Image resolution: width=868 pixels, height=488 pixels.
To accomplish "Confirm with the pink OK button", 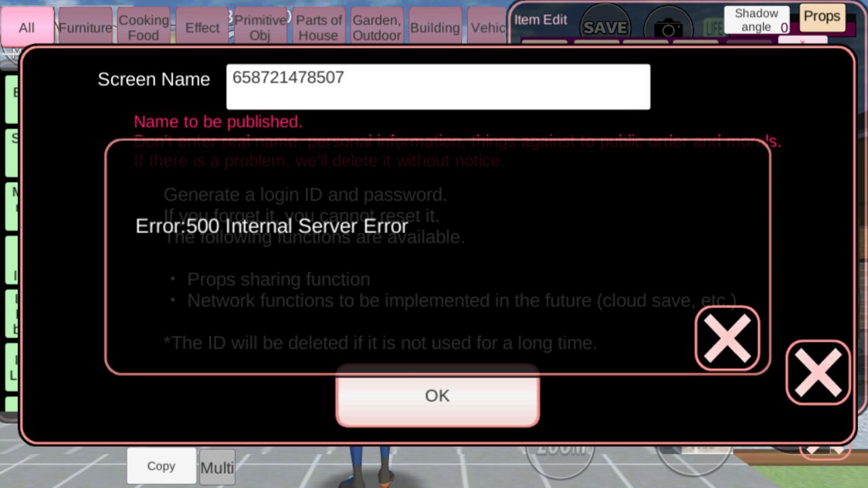I will pyautogui.click(x=437, y=396).
